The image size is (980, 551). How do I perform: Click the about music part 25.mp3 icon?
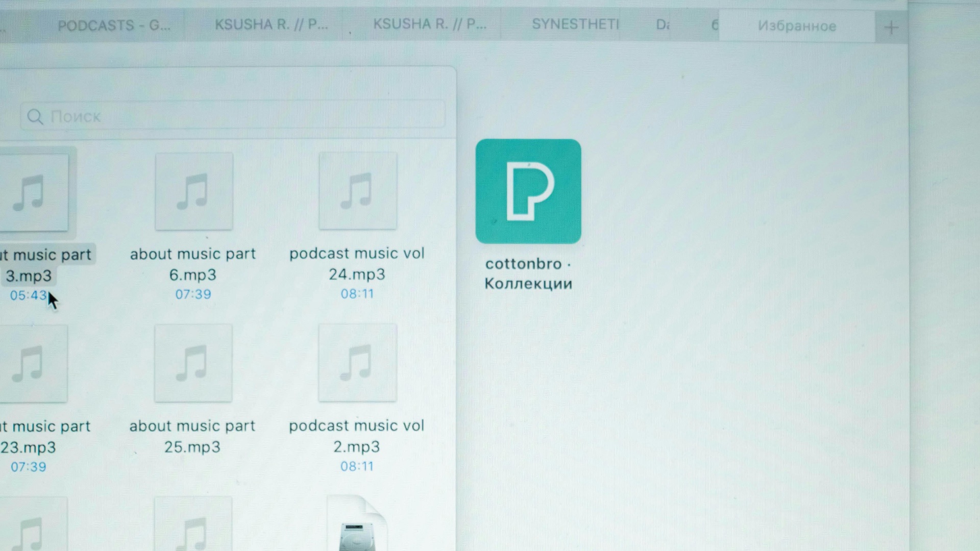click(x=193, y=363)
